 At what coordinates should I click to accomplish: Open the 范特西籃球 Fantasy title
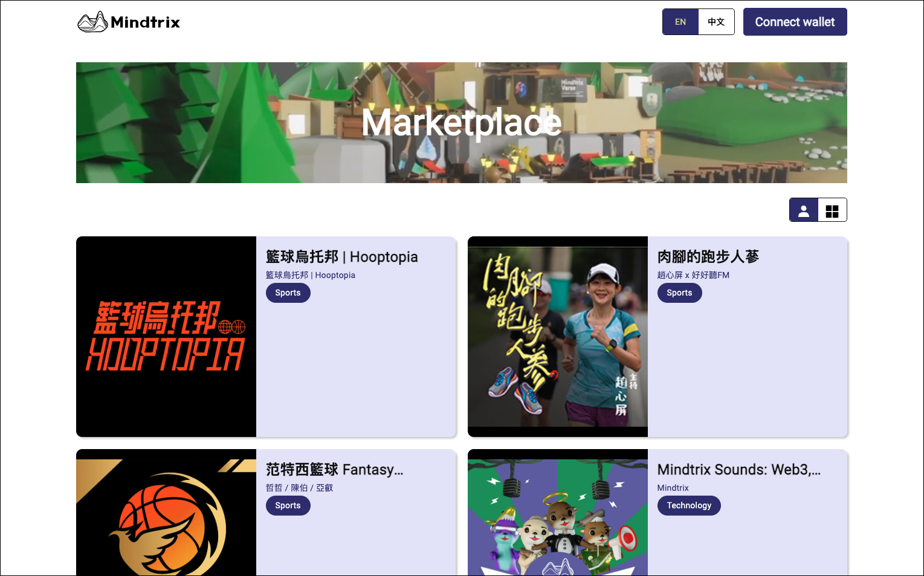pyautogui.click(x=335, y=470)
